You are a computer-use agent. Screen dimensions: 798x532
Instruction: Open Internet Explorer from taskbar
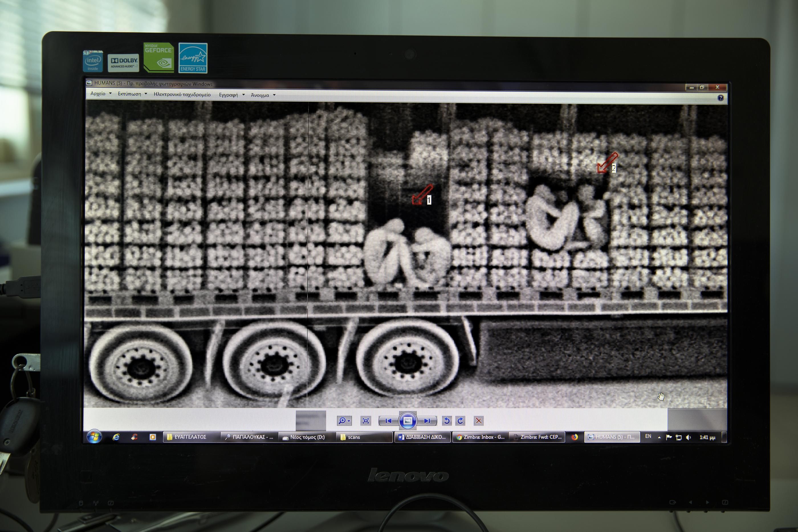(x=116, y=437)
